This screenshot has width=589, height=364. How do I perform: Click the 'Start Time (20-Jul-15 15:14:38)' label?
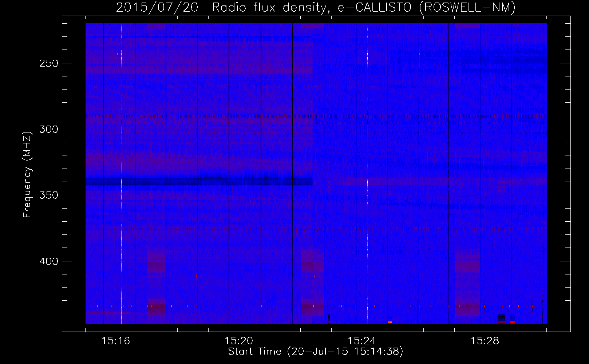pos(316,352)
